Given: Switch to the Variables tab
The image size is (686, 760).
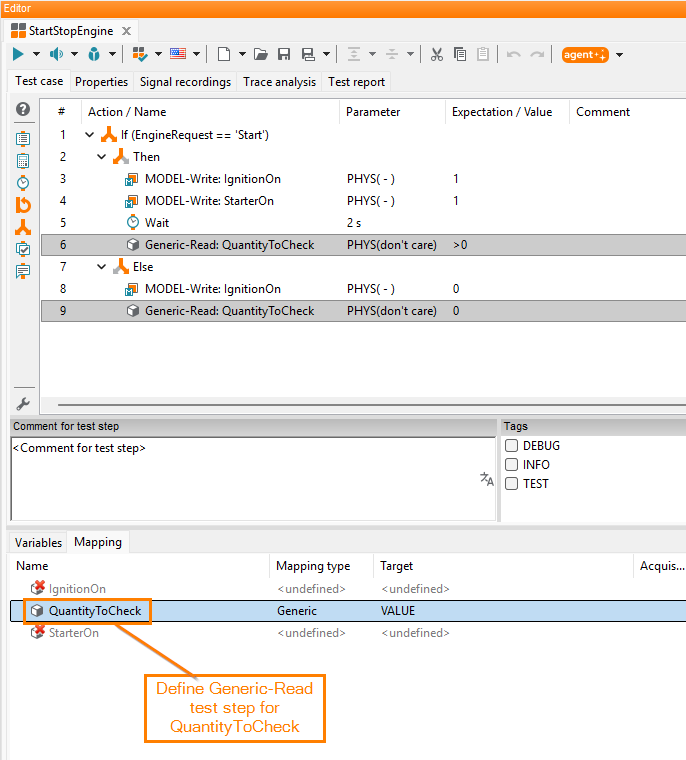Looking at the screenshot, I should click(38, 542).
